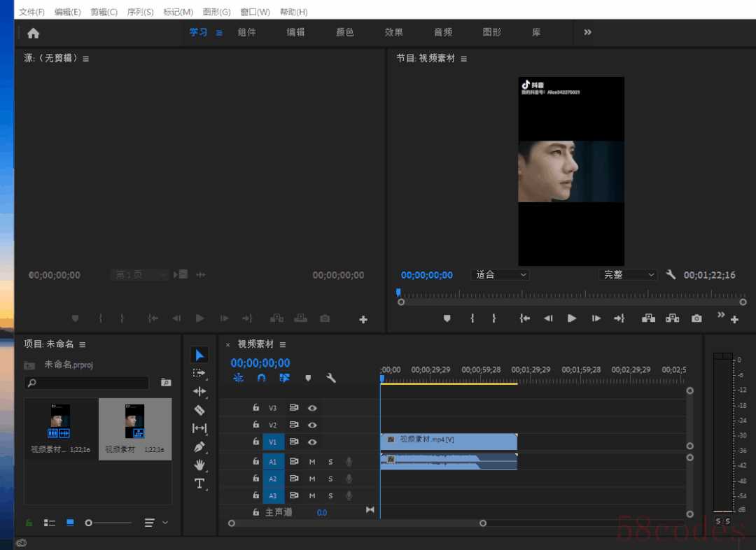Open the 窗口(W) menu

coord(255,12)
